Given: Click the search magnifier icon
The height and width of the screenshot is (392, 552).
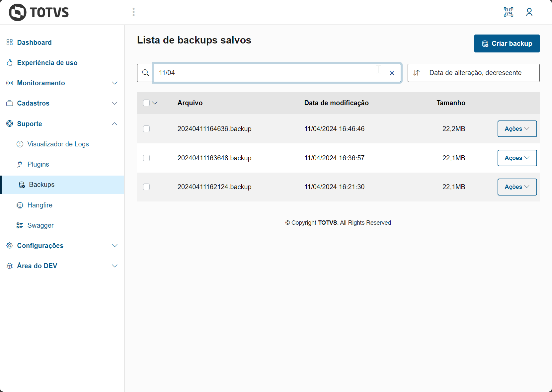Looking at the screenshot, I should tap(145, 73).
